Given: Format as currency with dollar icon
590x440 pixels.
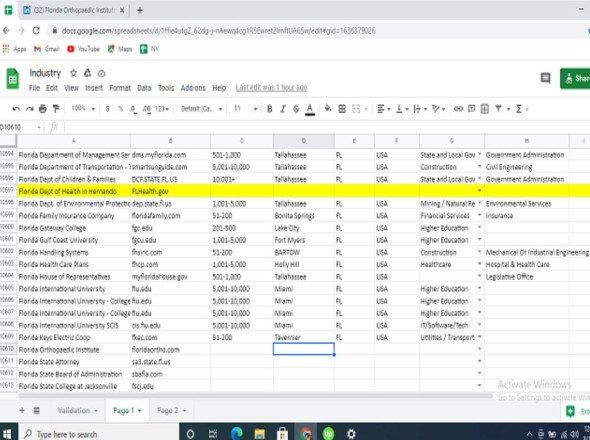Looking at the screenshot, I should click(108, 109).
